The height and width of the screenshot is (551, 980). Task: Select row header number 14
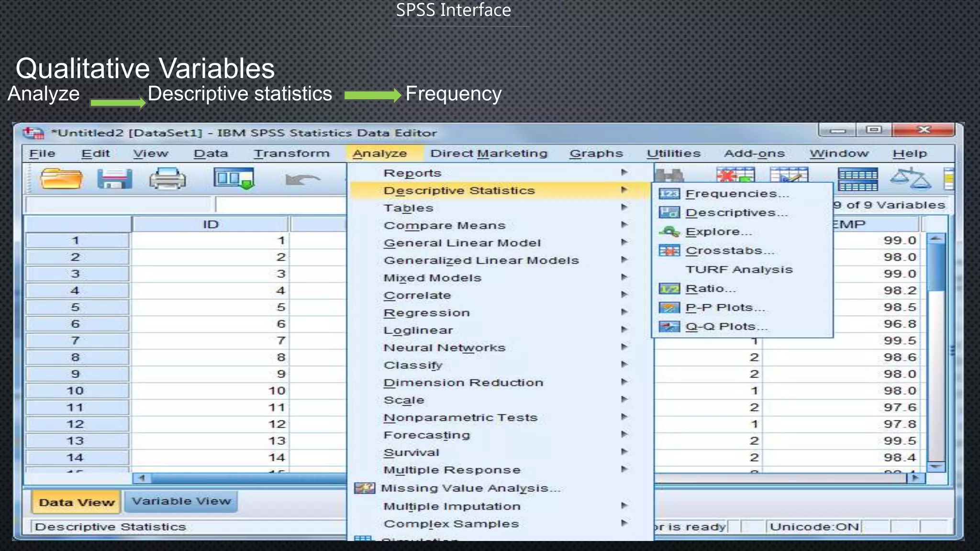coord(77,458)
